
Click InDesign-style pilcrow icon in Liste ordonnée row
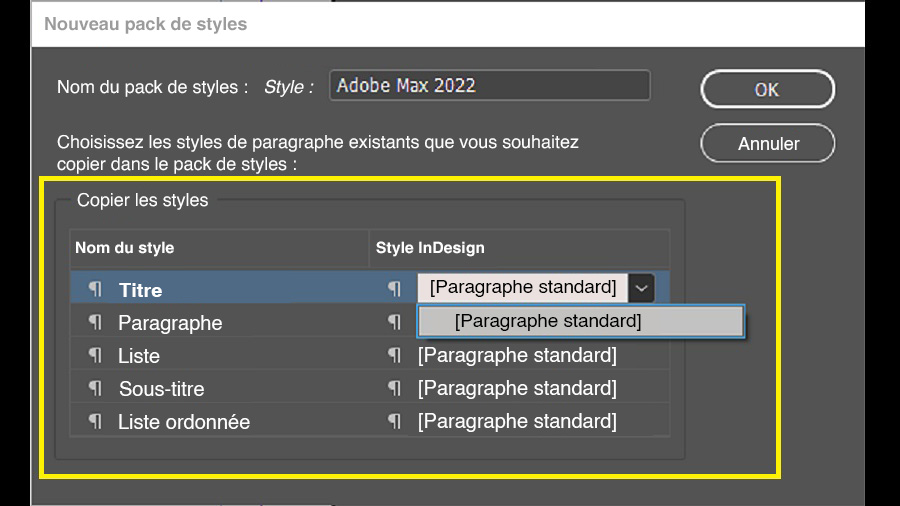pos(395,421)
